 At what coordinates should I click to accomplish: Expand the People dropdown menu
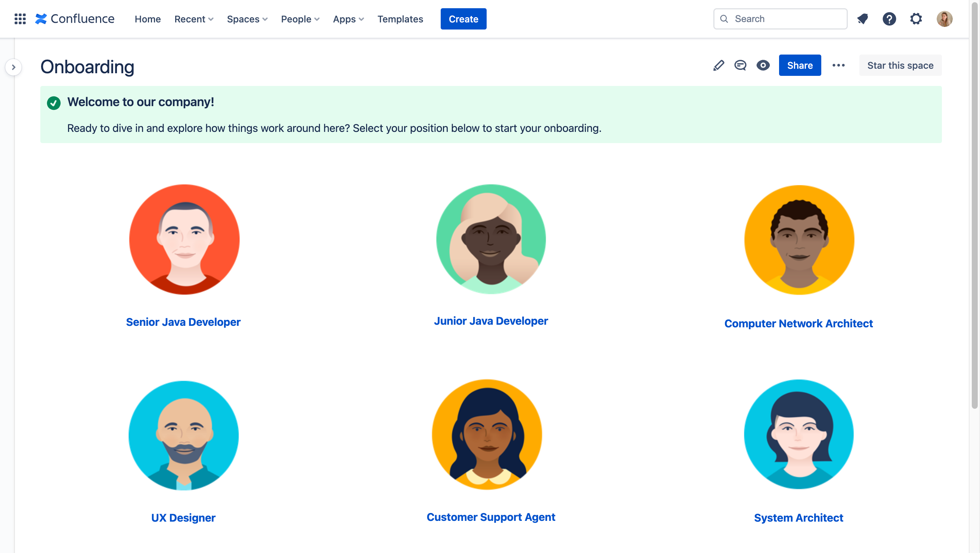click(x=301, y=18)
